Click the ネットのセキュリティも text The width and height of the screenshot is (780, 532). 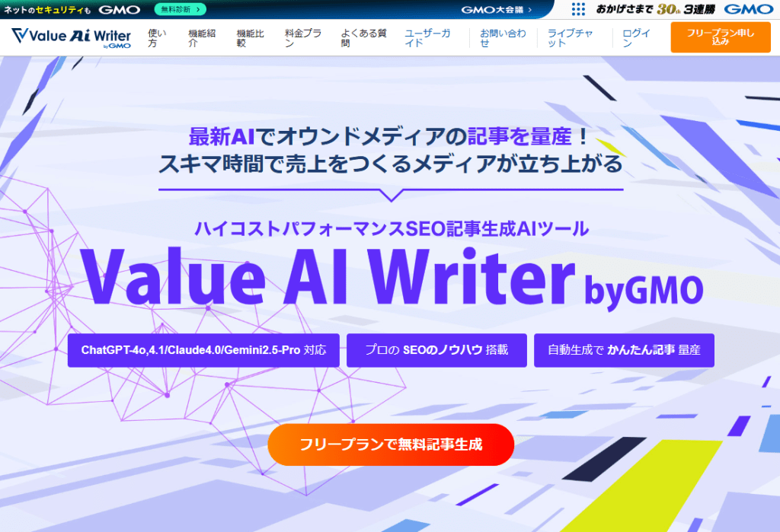[x=47, y=9]
